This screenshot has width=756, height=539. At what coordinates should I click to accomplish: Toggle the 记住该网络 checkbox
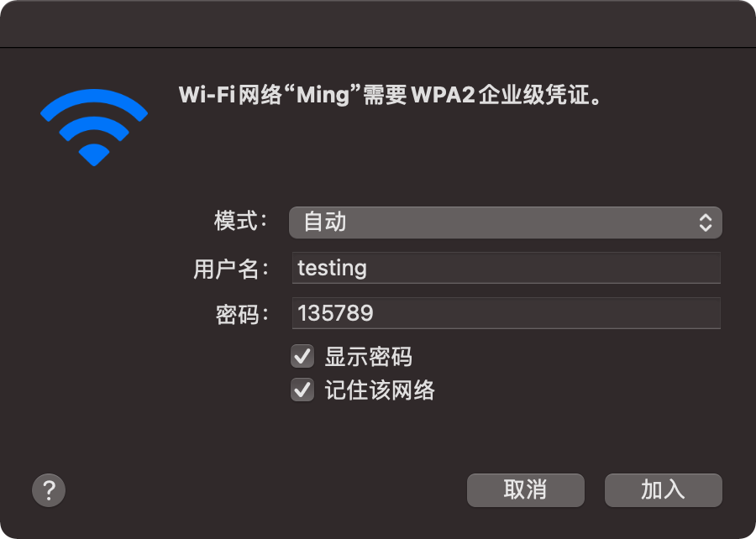tap(302, 390)
